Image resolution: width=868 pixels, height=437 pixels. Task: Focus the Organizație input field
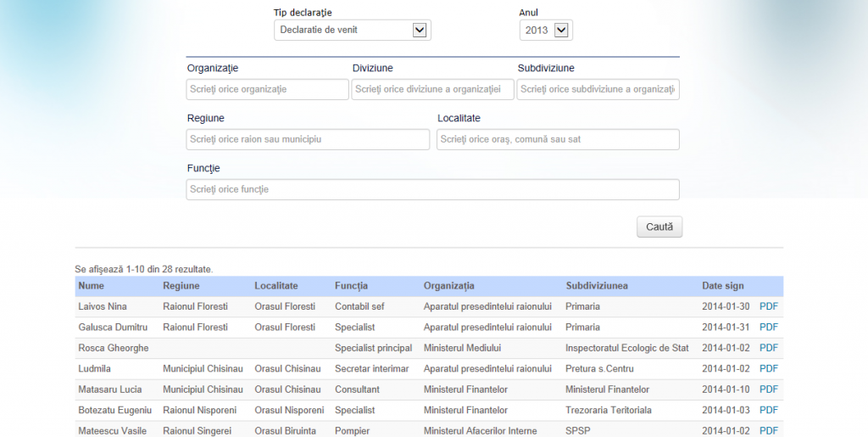267,89
